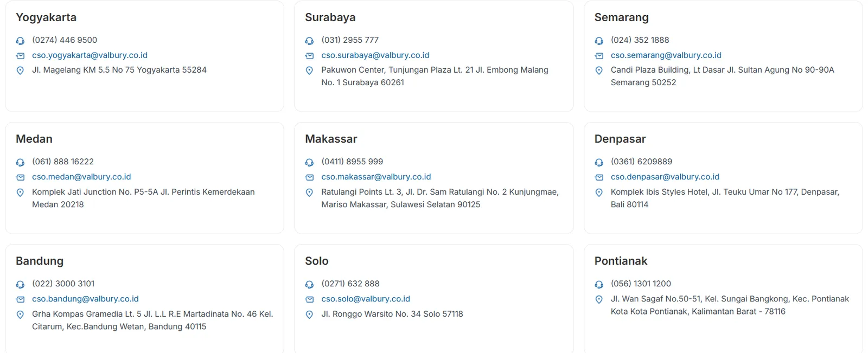Select the Pontianak card heading

(621, 261)
